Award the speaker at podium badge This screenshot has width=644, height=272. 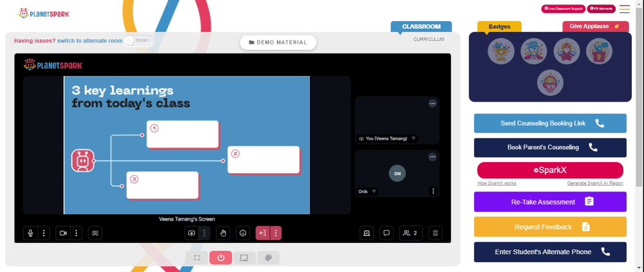(x=599, y=51)
